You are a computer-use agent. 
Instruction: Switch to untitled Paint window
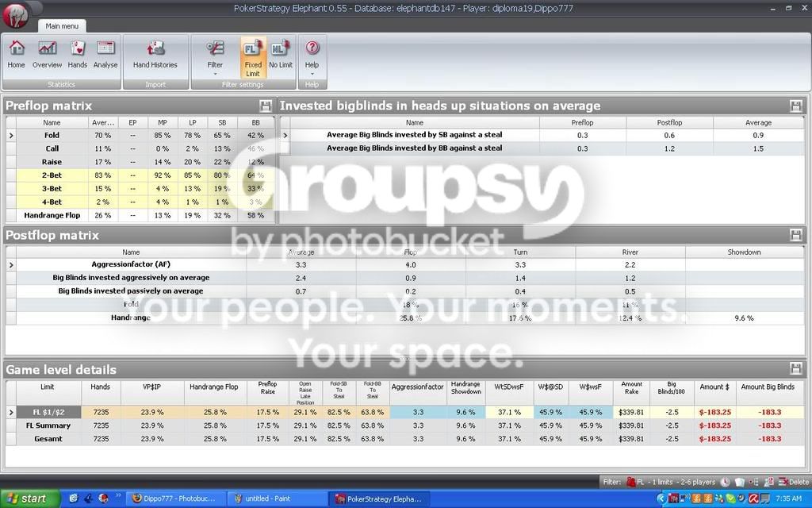277,498
